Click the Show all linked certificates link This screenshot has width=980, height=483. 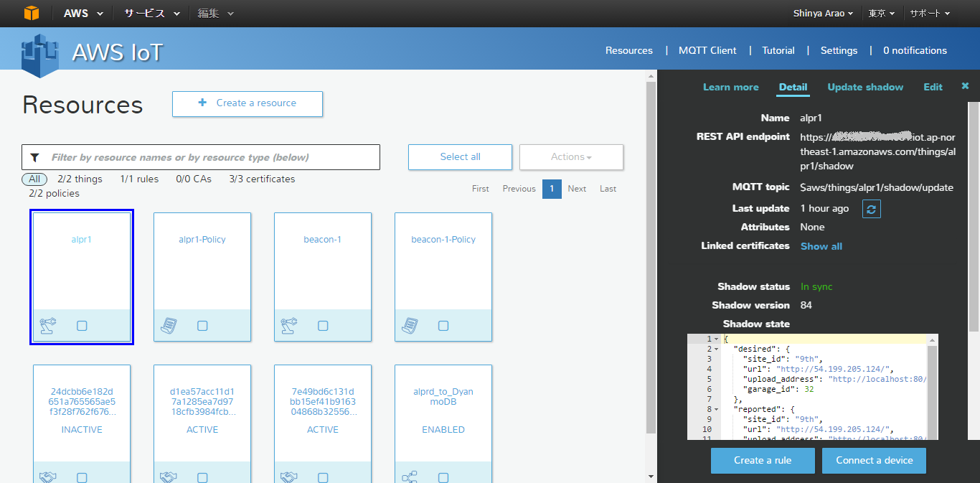821,246
